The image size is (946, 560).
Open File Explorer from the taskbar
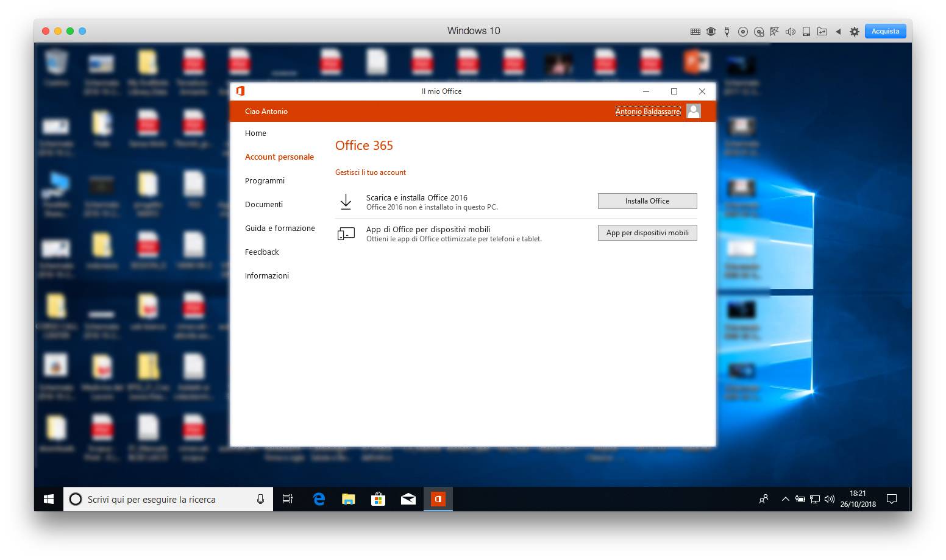tap(348, 500)
